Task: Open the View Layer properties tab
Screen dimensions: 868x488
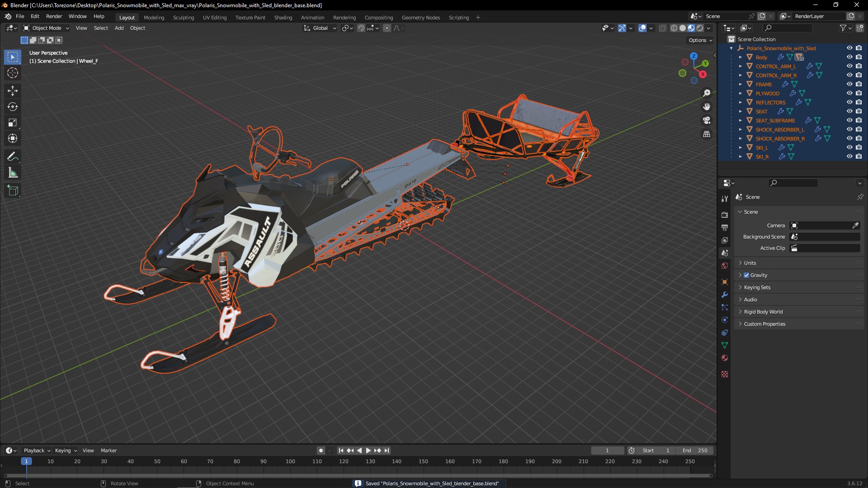Action: 725,240
